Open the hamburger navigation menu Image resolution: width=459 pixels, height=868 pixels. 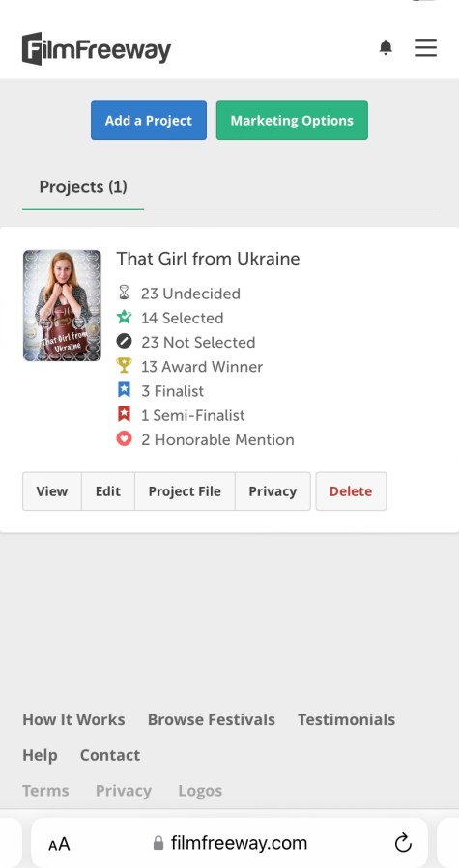pos(425,47)
